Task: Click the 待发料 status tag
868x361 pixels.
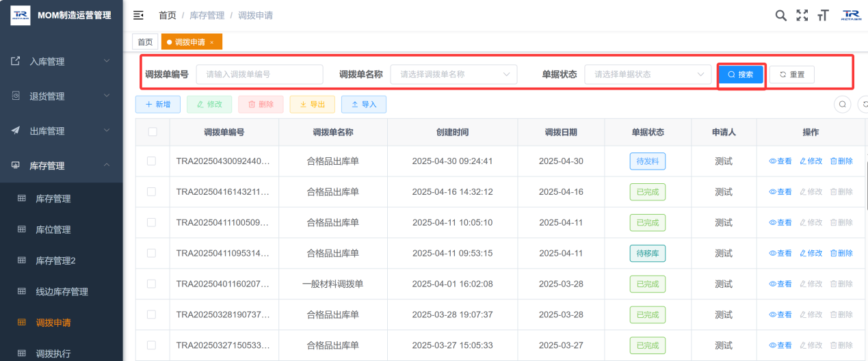Action: pyautogui.click(x=648, y=161)
